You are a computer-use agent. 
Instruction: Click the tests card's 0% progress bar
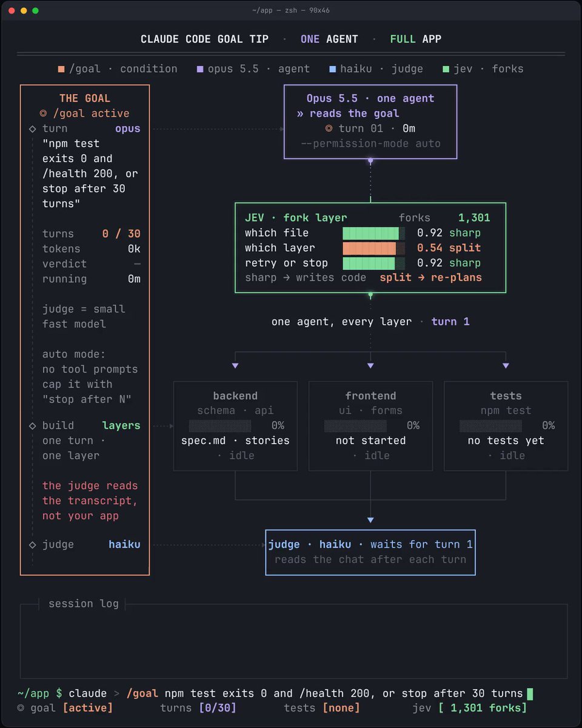click(x=490, y=426)
